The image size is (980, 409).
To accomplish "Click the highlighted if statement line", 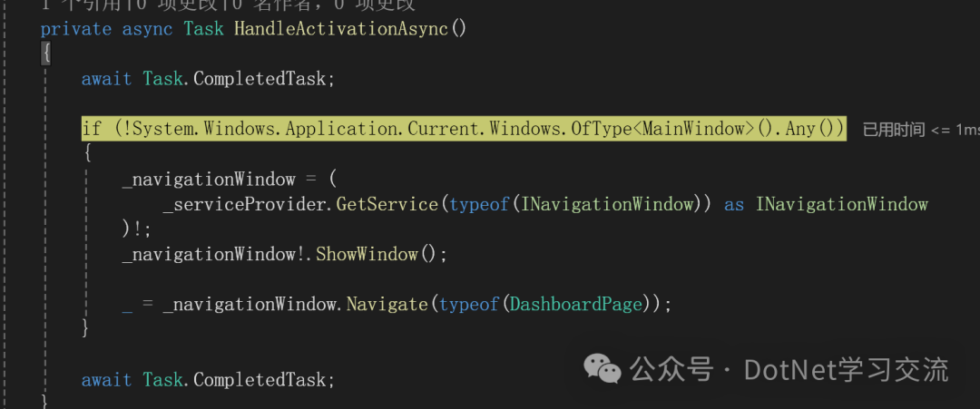I will click(464, 130).
